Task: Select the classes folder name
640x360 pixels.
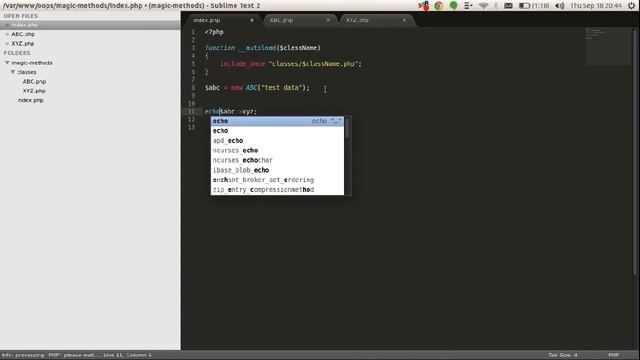Action: (x=27, y=72)
